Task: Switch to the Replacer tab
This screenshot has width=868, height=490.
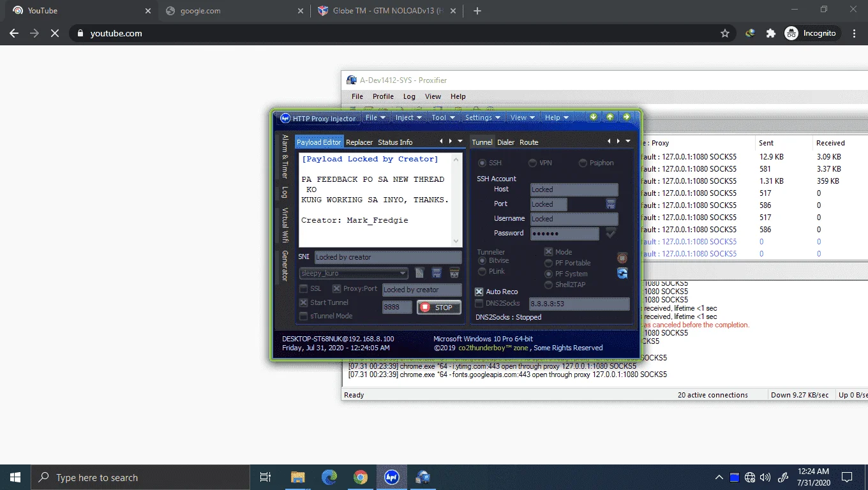Action: point(359,142)
